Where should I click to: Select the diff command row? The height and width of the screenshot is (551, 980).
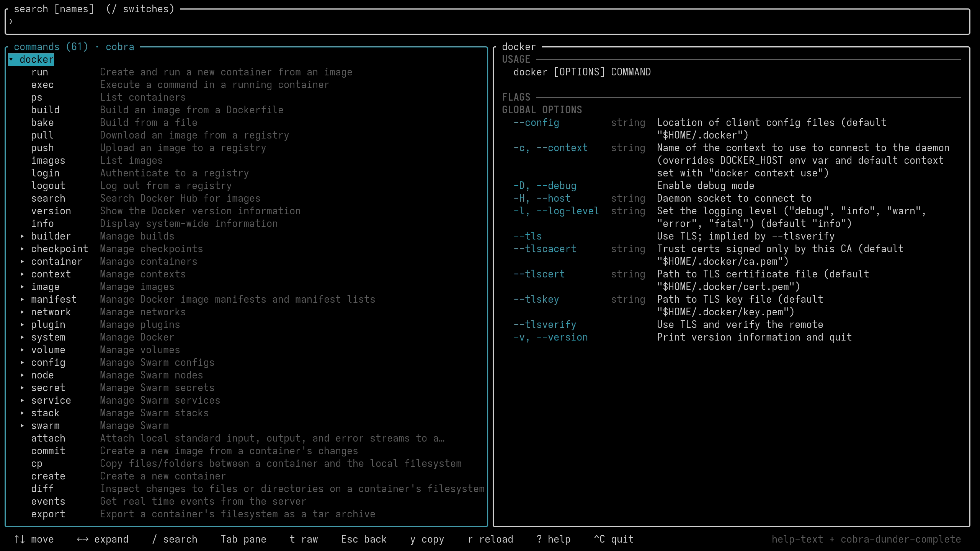(x=247, y=489)
